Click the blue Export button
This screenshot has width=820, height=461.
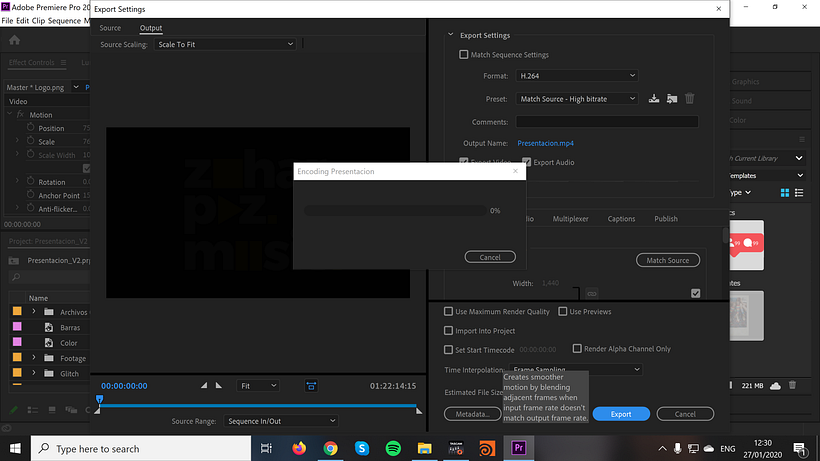point(621,414)
